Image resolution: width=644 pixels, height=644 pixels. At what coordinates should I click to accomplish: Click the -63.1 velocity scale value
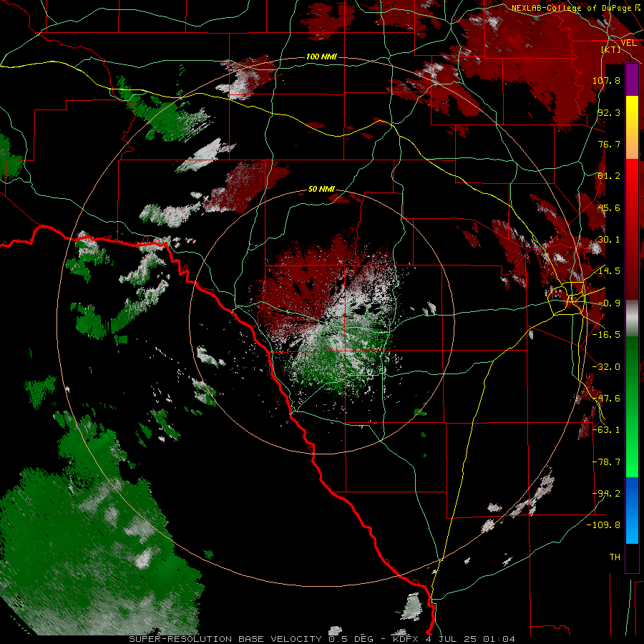coord(606,430)
